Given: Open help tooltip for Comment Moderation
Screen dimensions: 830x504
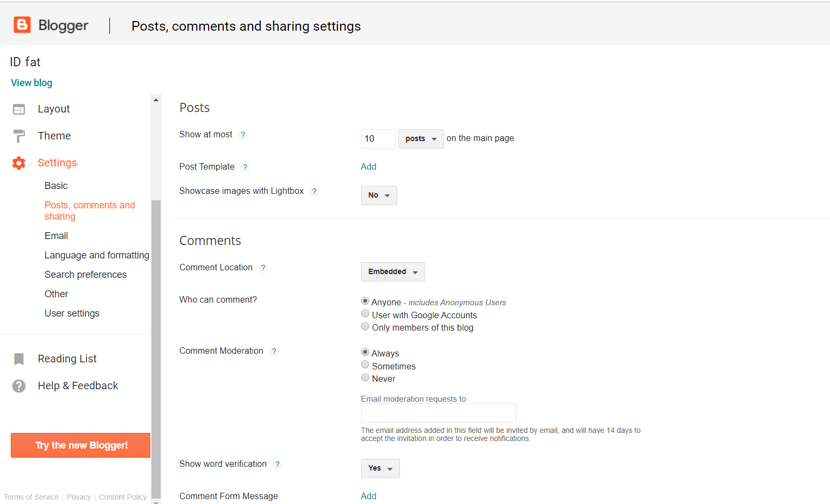Looking at the screenshot, I should pyautogui.click(x=274, y=351).
